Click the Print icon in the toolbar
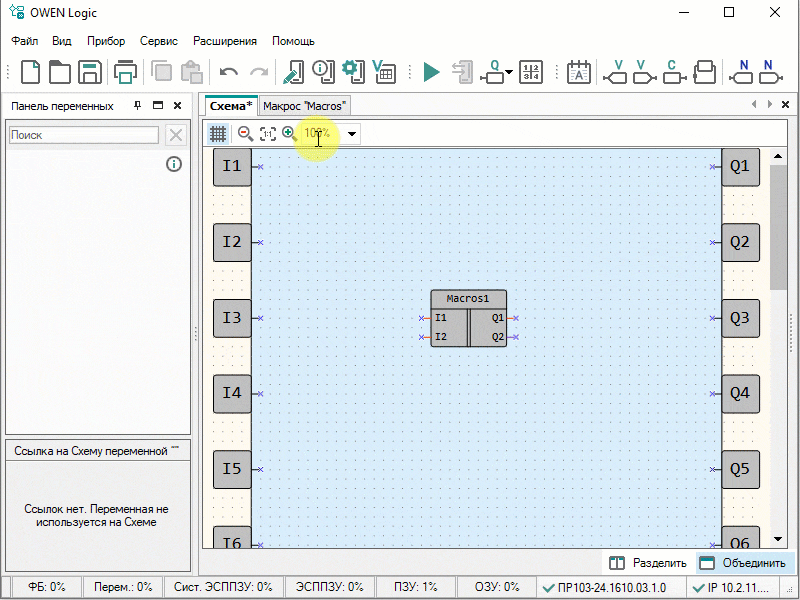This screenshot has height=600, width=800. [126, 72]
